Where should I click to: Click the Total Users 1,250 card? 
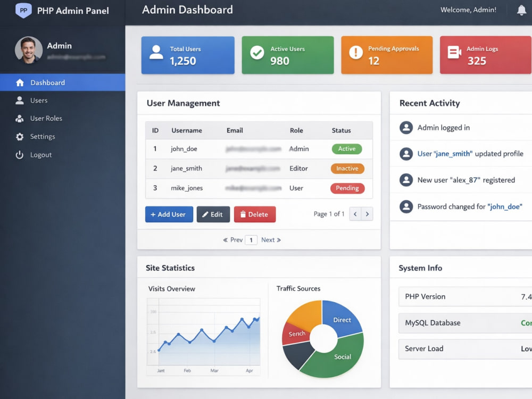(188, 55)
